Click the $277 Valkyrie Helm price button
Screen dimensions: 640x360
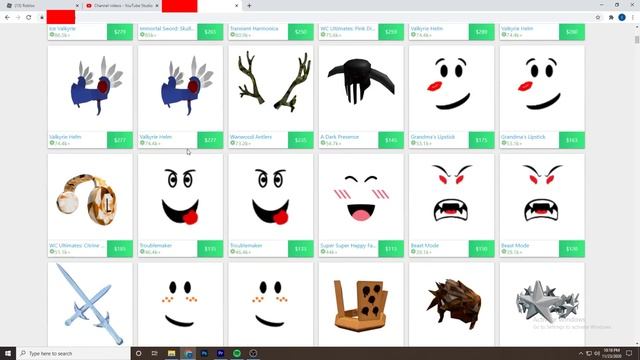click(x=120, y=140)
